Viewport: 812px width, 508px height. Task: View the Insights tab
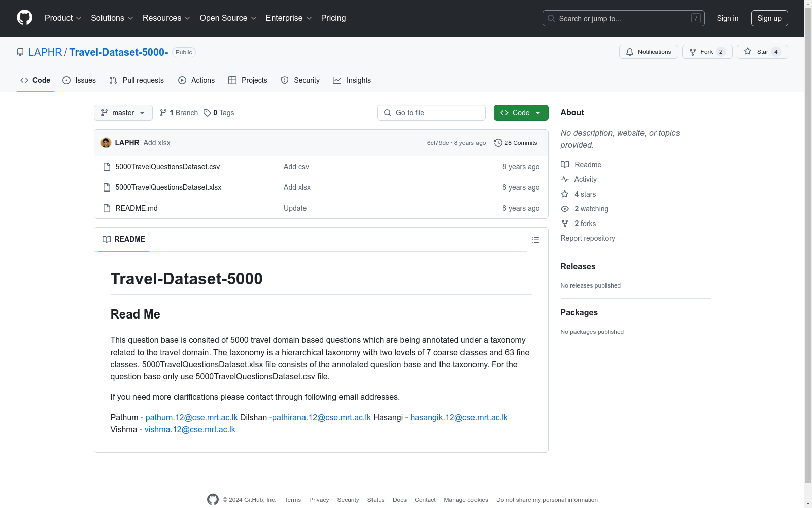pos(352,80)
